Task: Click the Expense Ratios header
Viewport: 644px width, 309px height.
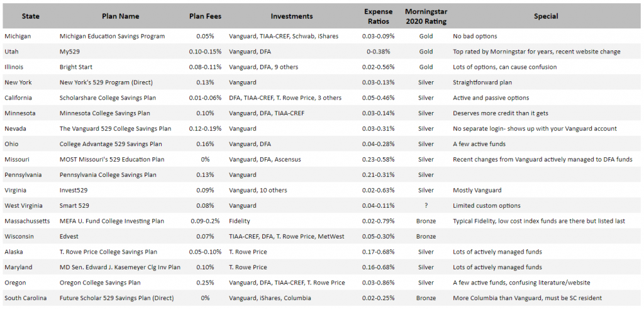Action: pos(378,16)
